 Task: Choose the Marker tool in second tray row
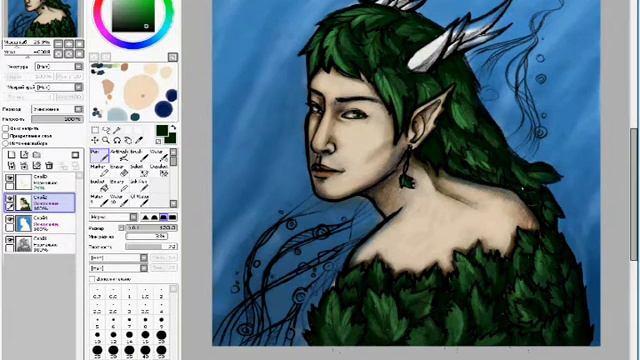[x=99, y=171]
